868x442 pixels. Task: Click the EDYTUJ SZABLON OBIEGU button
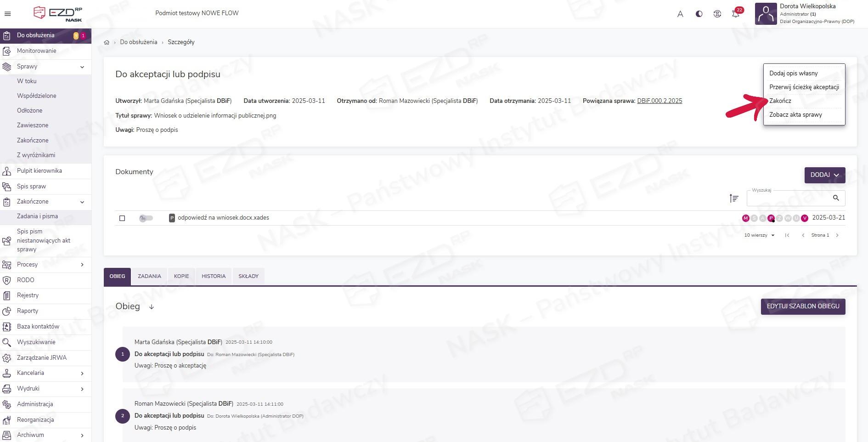tap(803, 306)
